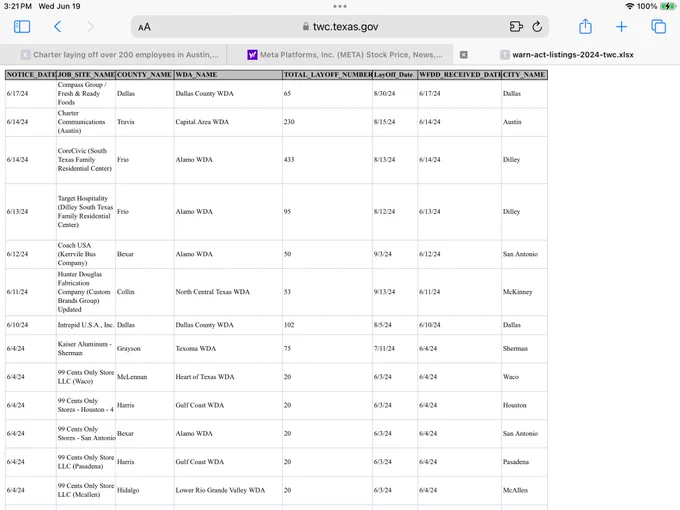Click the layoff date 8/30/24 cell
This screenshot has width=680, height=510.
pyautogui.click(x=395, y=94)
